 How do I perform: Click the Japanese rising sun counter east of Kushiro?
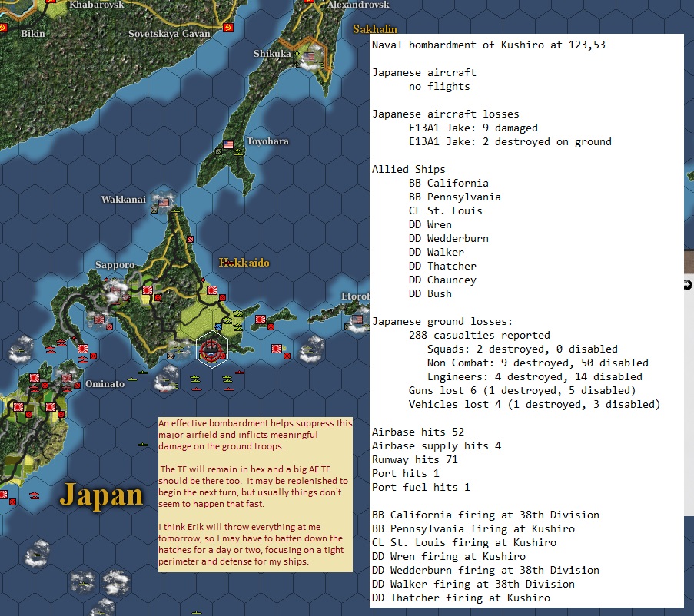(x=276, y=347)
